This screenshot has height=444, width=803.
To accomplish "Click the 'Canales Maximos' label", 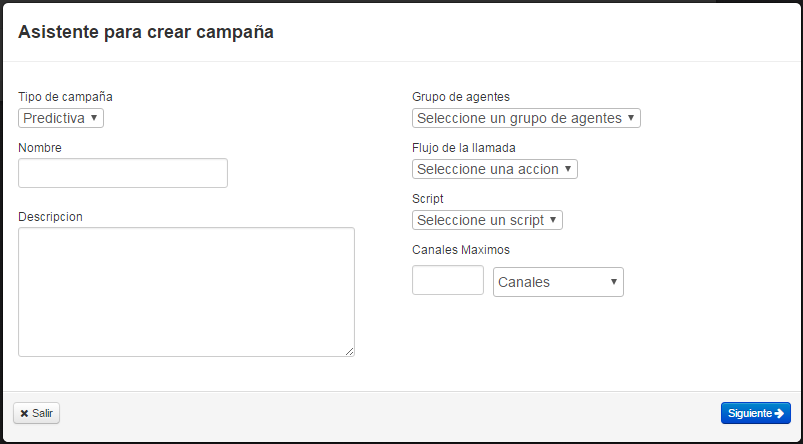I will [461, 250].
